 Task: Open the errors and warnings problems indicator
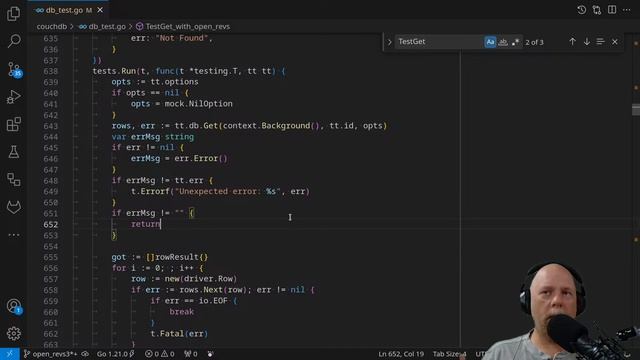[x=160, y=354]
